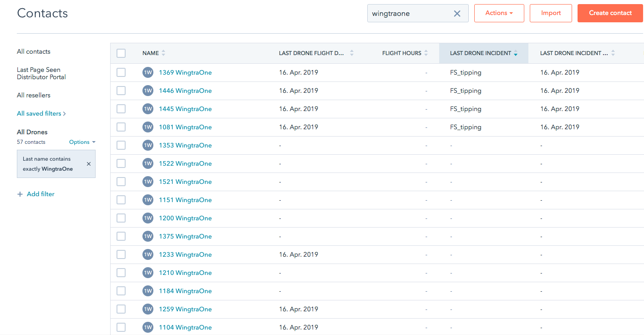This screenshot has height=335, width=644.
Task: Click the plus icon next to Add filter
Action: [x=20, y=193]
